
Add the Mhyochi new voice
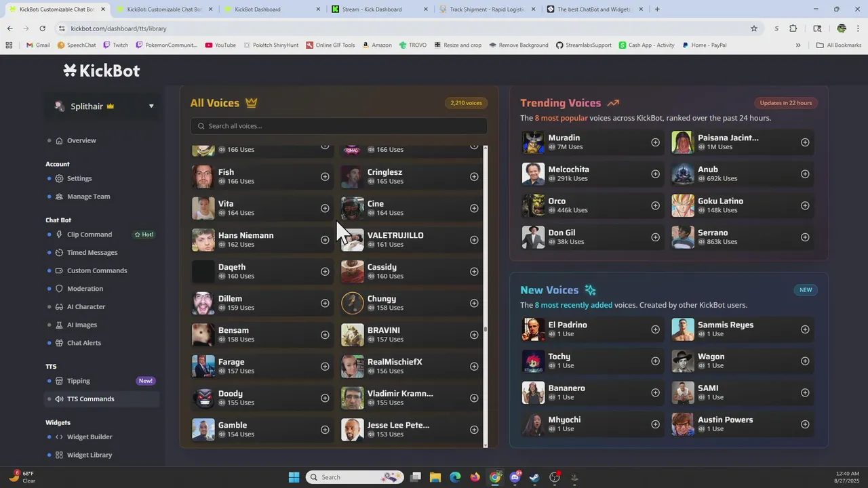(x=655, y=424)
